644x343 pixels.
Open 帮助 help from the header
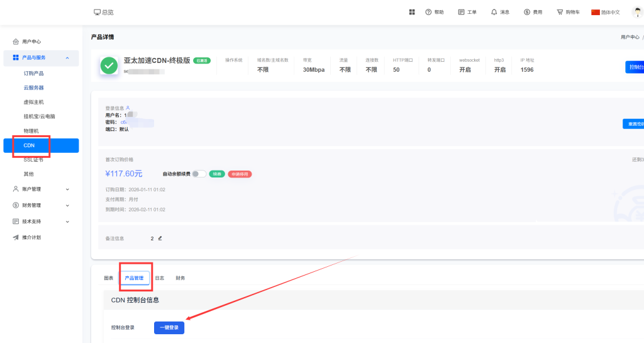point(435,13)
